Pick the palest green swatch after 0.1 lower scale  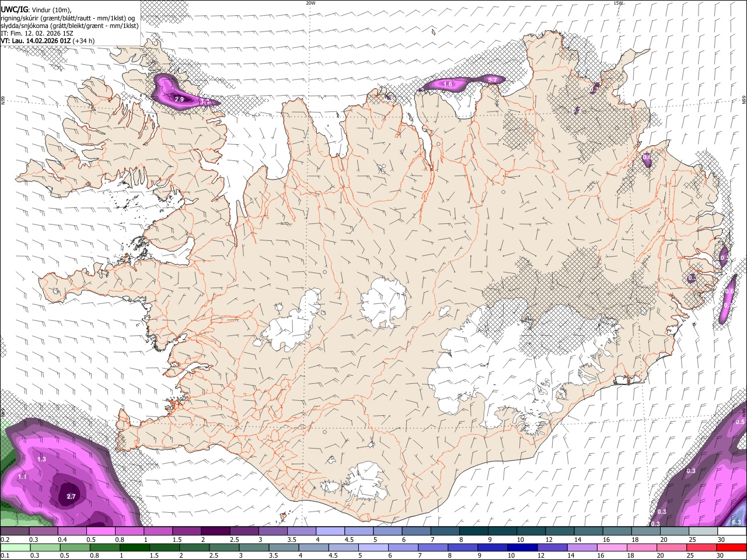pyautogui.click(x=15, y=547)
